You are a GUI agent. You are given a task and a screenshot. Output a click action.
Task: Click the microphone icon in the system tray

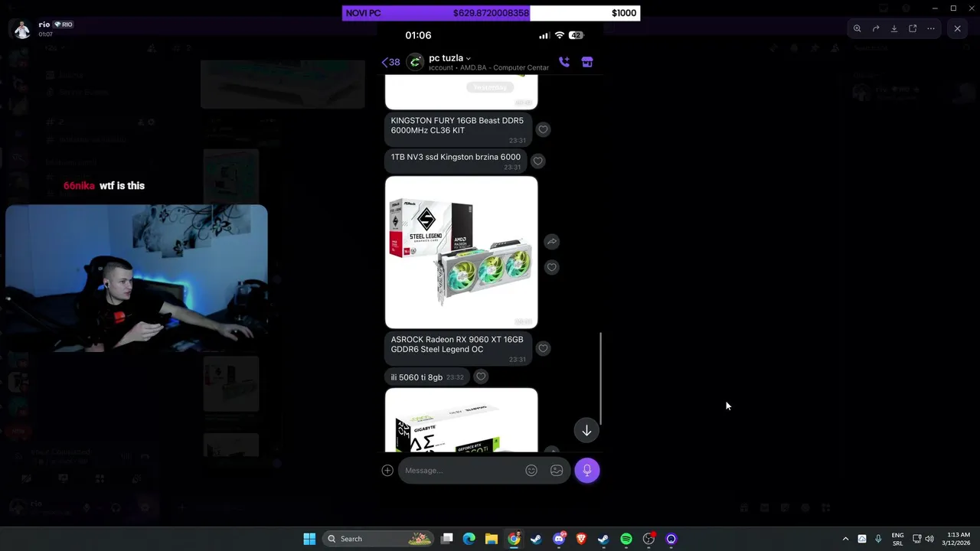coord(878,539)
